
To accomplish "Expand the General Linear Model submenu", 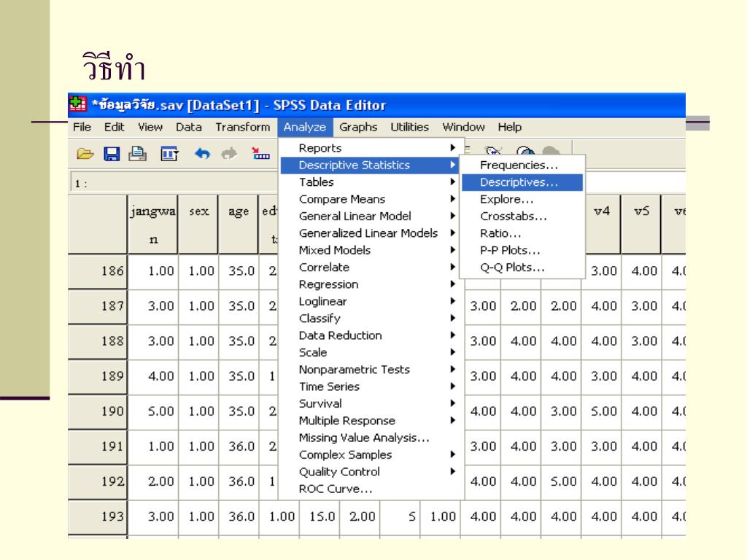I will click(369, 216).
